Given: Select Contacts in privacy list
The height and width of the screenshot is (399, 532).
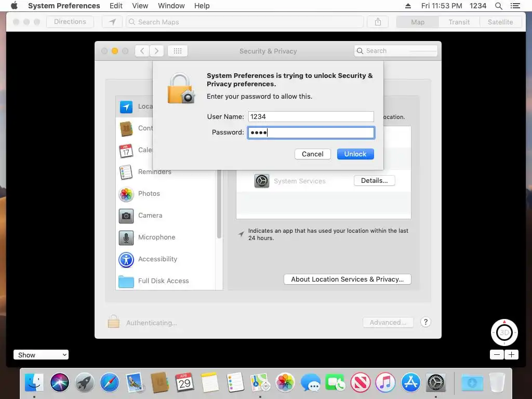Looking at the screenshot, I should 135,128.
